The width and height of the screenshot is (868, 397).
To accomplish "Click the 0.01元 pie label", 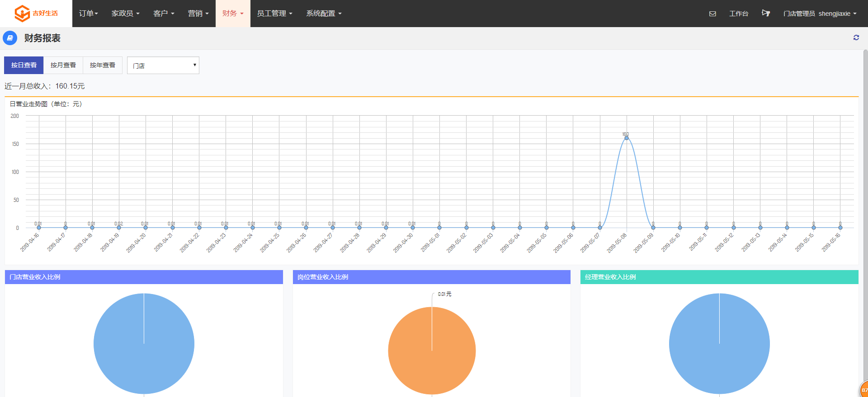I will tap(444, 294).
